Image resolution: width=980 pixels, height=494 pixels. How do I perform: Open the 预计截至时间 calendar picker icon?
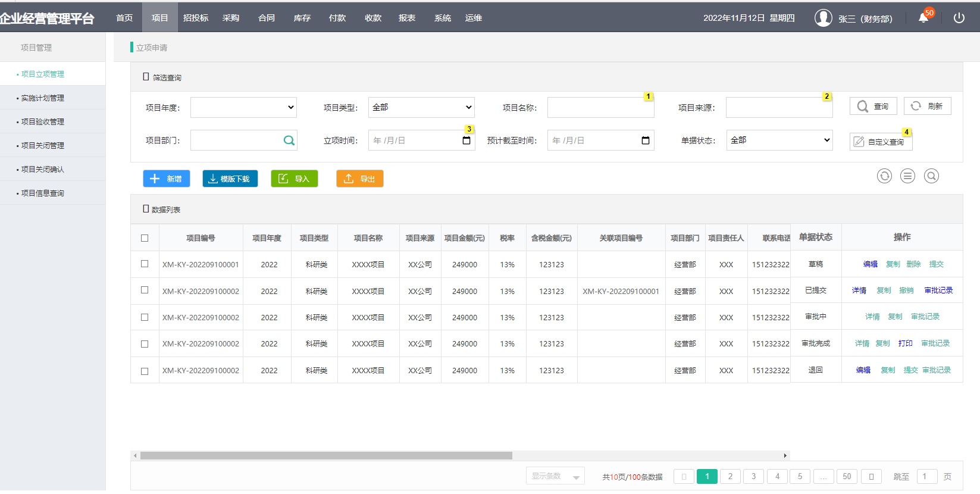646,140
